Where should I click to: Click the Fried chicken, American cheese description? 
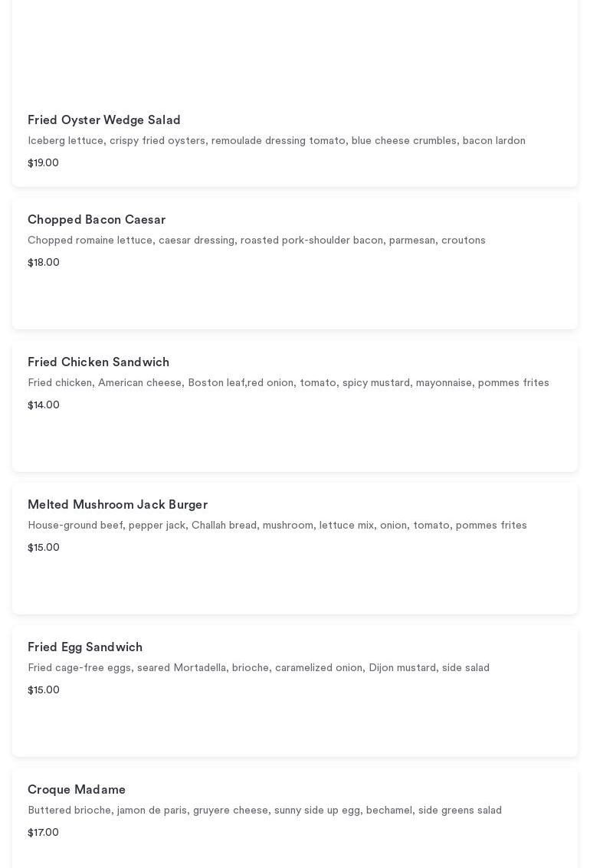click(x=288, y=383)
